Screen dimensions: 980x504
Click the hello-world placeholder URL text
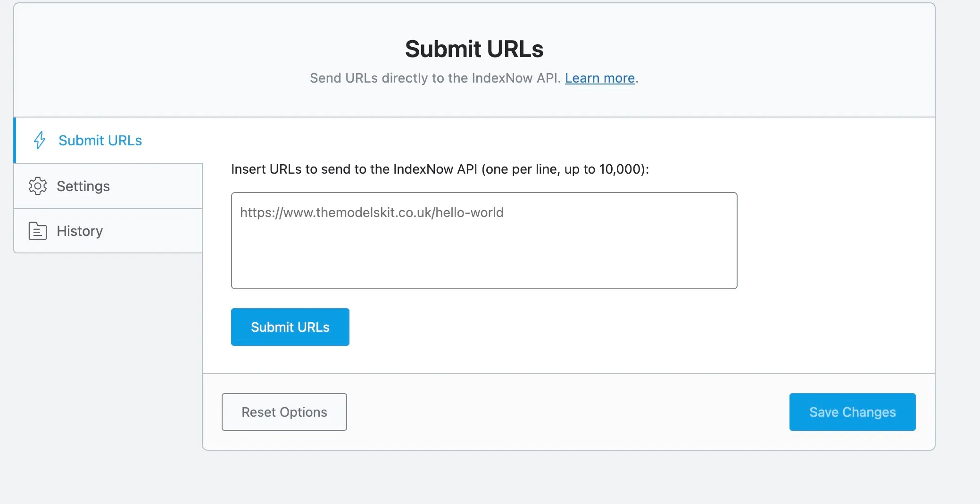point(372,212)
